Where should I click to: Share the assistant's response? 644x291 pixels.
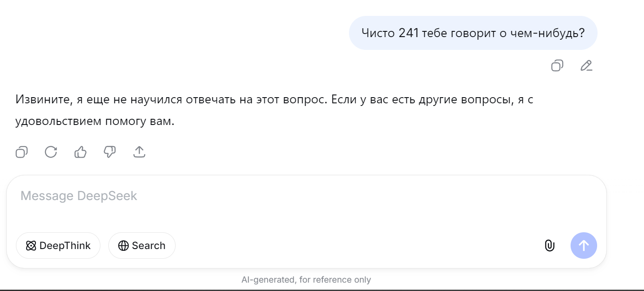click(x=139, y=152)
